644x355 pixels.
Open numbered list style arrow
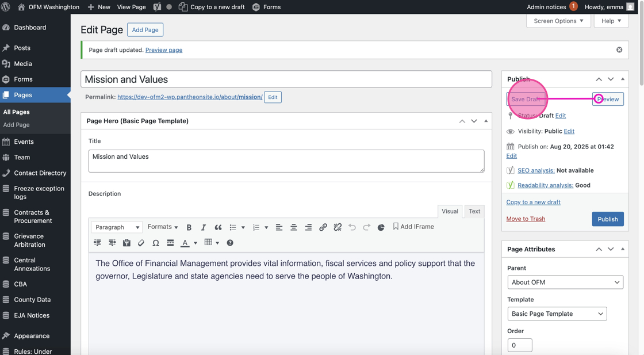coord(266,227)
